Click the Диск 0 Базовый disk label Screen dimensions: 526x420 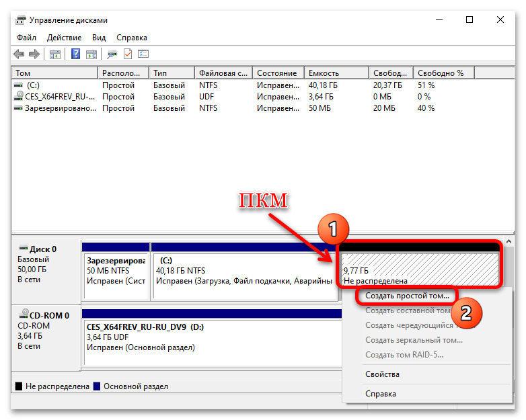click(x=46, y=271)
